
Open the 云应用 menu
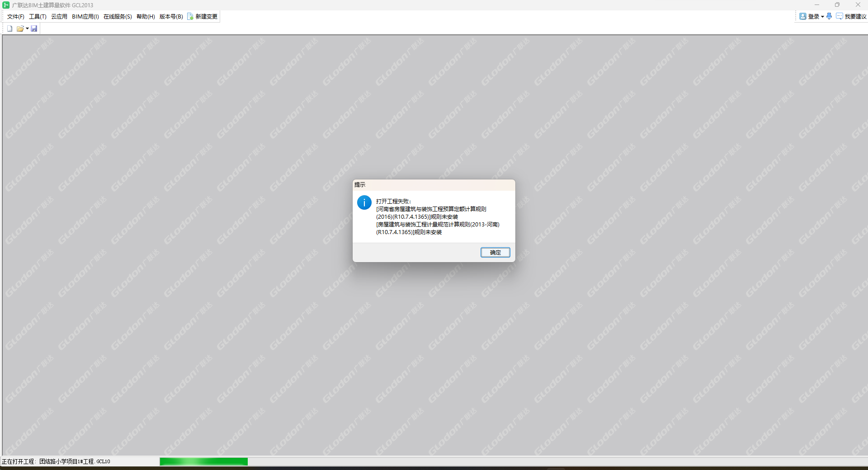pos(59,17)
